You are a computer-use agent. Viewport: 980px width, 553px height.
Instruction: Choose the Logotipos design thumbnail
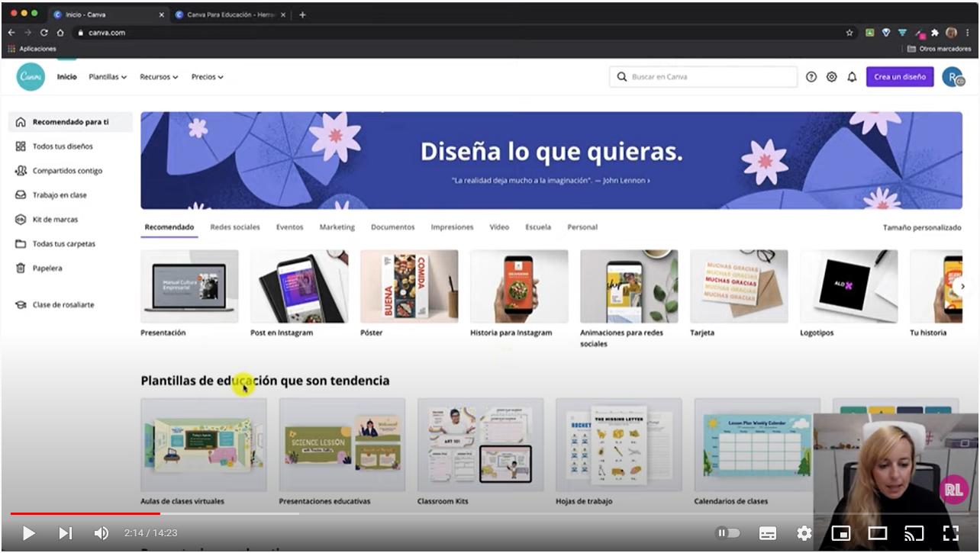pos(849,287)
